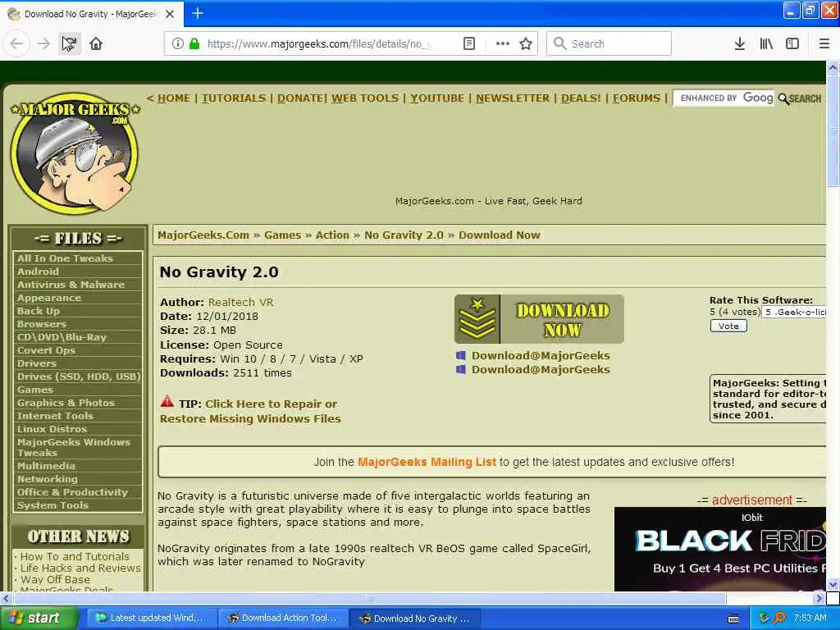840x630 pixels.
Task: Open rating dropdown showing 5 .Geek-o-licious
Action: pyautogui.click(x=794, y=313)
